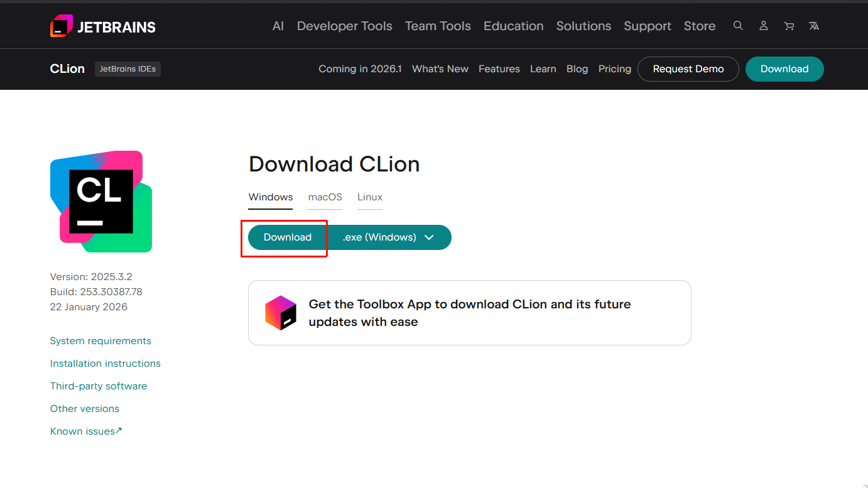Click the JetBrains logo icon
868x488 pixels.
(62, 26)
